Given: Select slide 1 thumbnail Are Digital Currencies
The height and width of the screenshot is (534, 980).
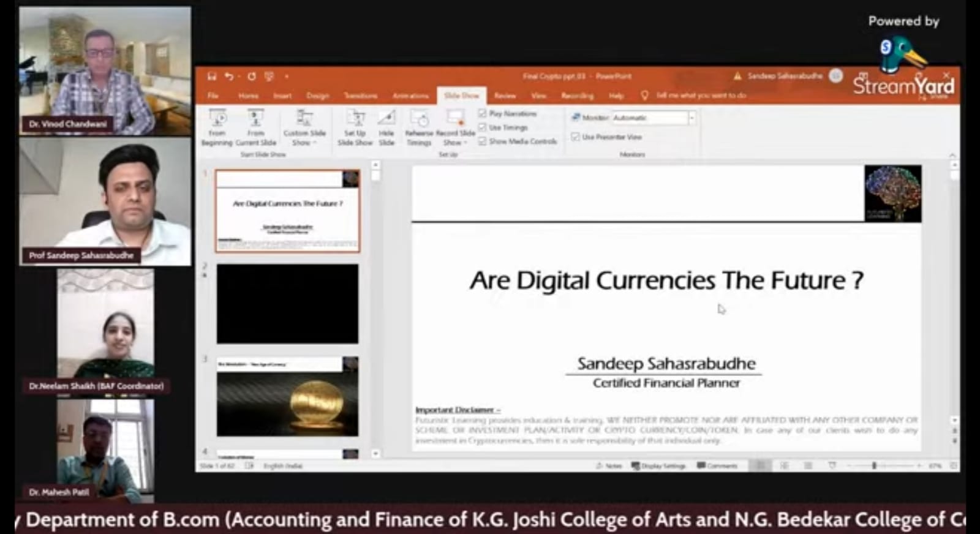Looking at the screenshot, I should pyautogui.click(x=287, y=211).
